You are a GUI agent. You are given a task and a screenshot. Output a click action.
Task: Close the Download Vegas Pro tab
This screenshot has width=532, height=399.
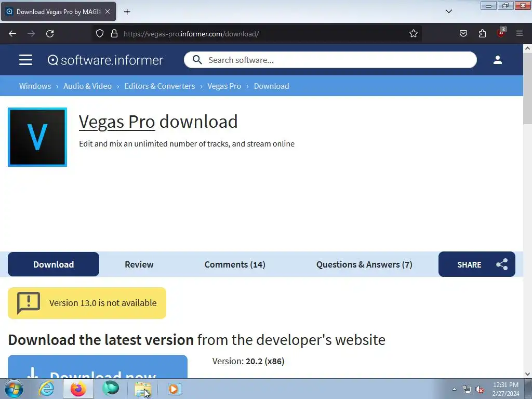108,11
